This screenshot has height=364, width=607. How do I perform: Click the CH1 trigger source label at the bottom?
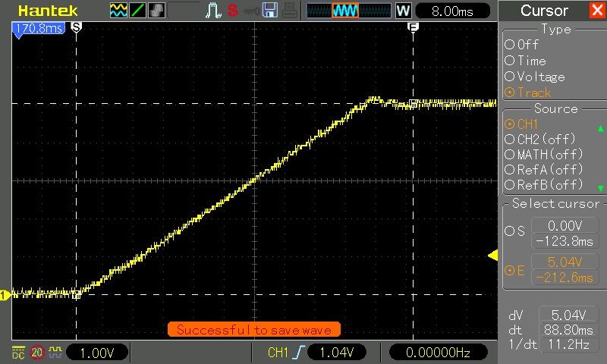[278, 353]
